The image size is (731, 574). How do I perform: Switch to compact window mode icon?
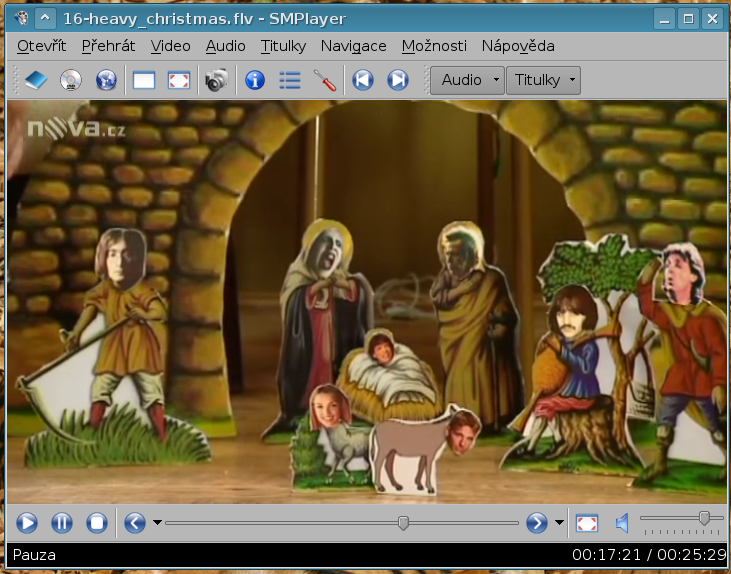144,80
